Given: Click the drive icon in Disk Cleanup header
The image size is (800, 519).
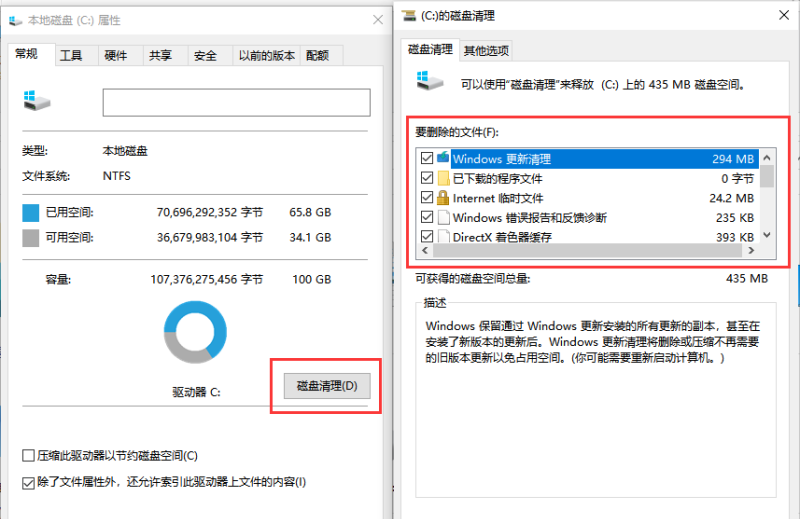Looking at the screenshot, I should click(x=430, y=81).
